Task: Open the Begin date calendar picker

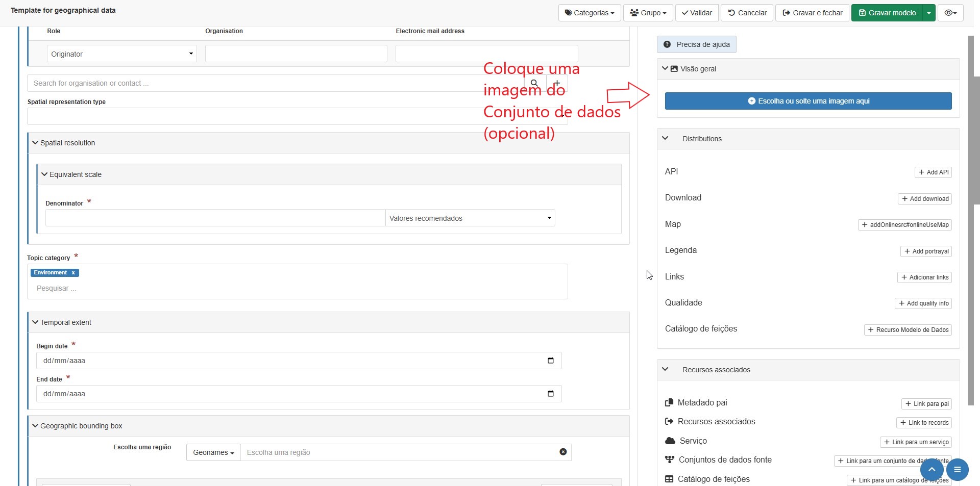Action: coord(550,361)
